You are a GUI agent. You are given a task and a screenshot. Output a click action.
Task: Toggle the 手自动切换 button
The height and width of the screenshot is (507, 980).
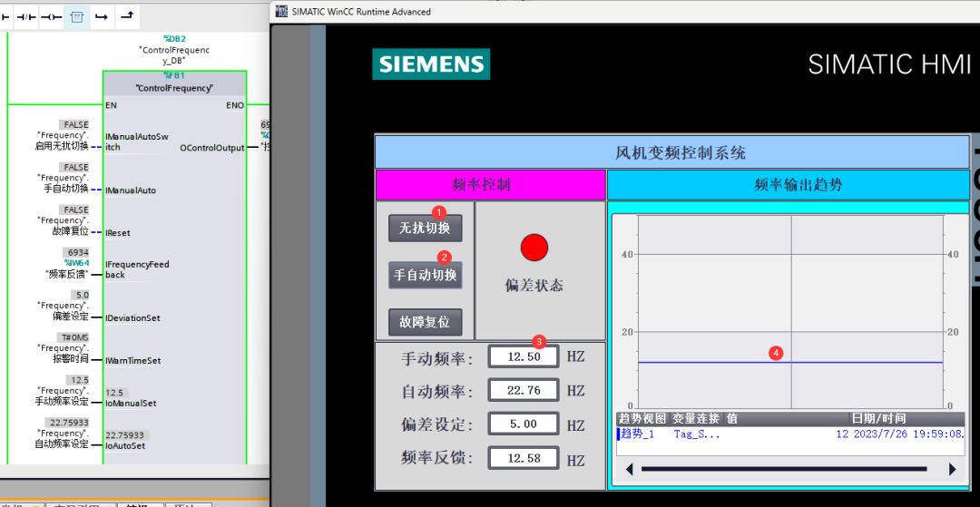click(425, 275)
